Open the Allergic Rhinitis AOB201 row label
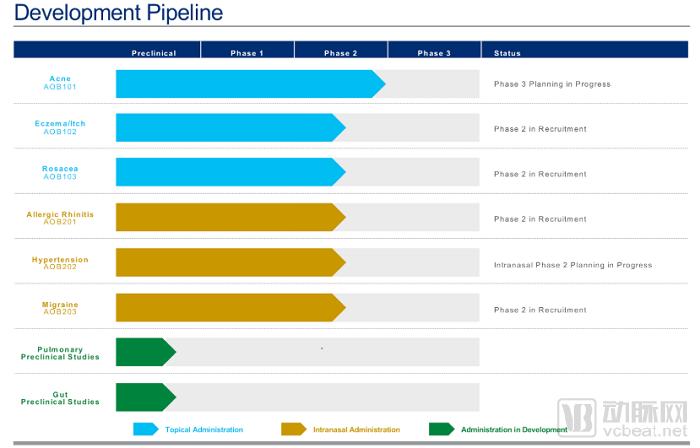Image resolution: width=700 pixels, height=448 pixels. point(60,218)
